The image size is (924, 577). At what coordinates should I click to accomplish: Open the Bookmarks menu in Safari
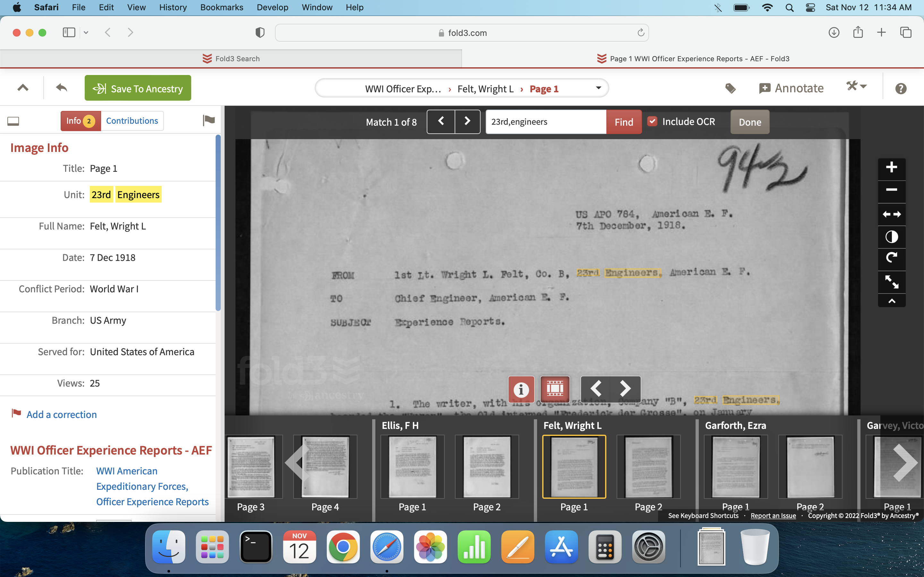(x=221, y=7)
